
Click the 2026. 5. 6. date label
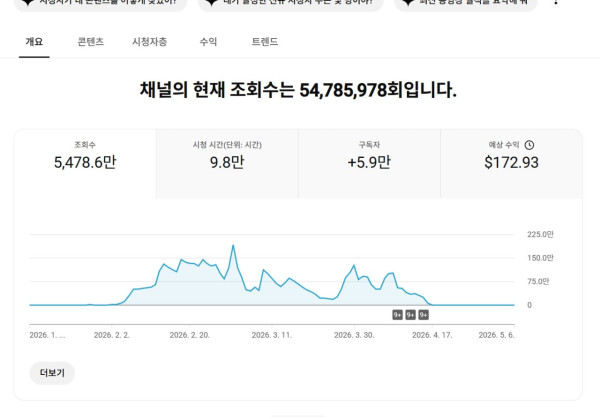pyautogui.click(x=497, y=335)
